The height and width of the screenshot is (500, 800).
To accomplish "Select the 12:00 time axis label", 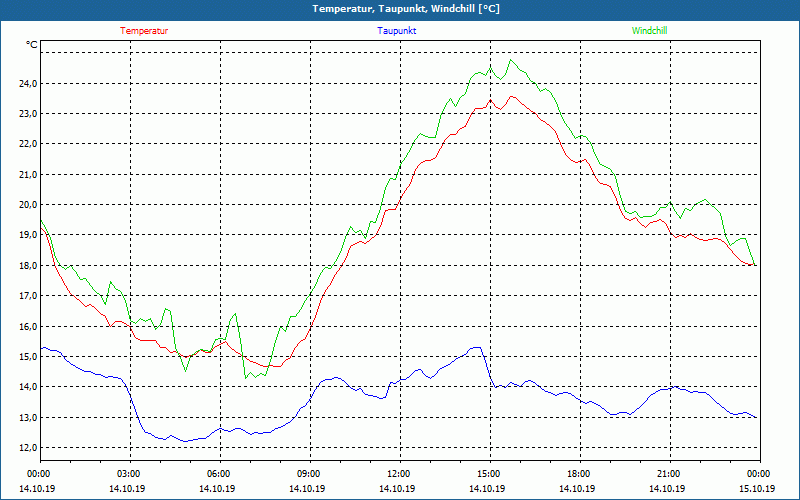I will (399, 473).
